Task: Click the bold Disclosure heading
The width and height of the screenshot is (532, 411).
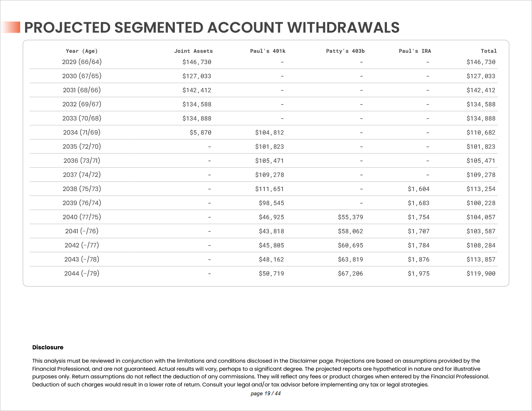Action: pos(48,347)
